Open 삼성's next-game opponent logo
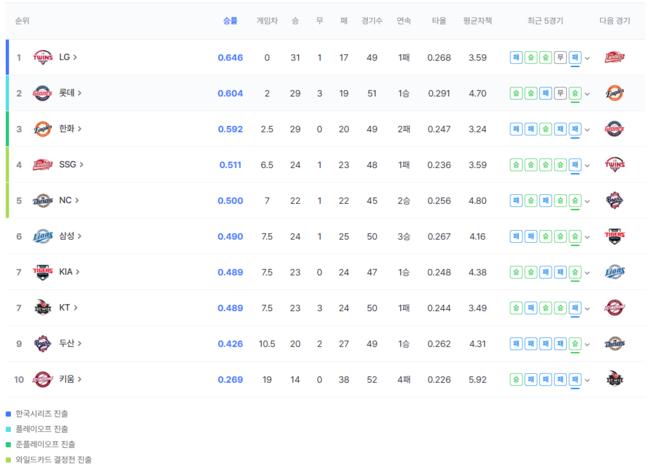The height and width of the screenshot is (469, 650). click(614, 236)
